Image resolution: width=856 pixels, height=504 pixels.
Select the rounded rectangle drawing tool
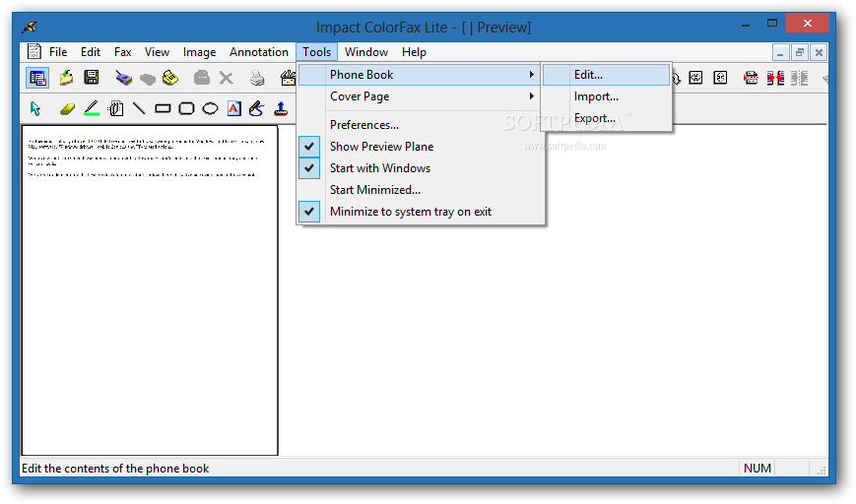[x=187, y=108]
